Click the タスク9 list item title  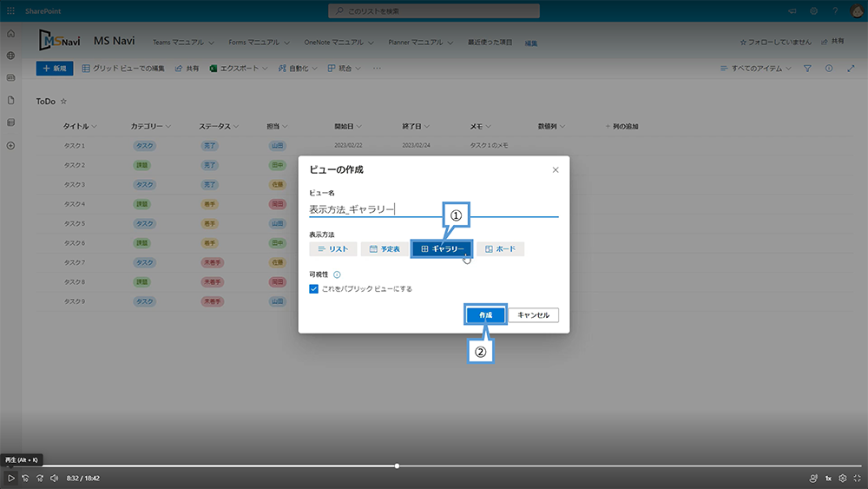click(x=74, y=301)
